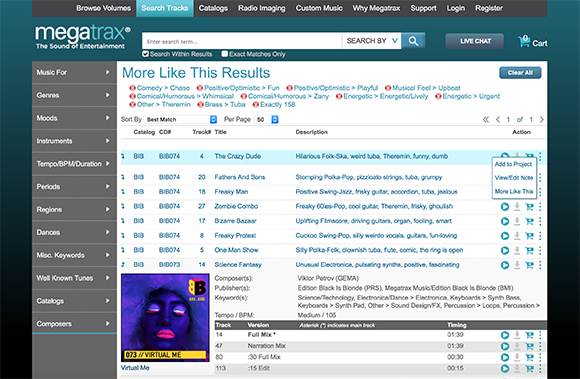The image size is (580, 379).
Task: Open the Catalogs top navigation item
Action: click(213, 8)
